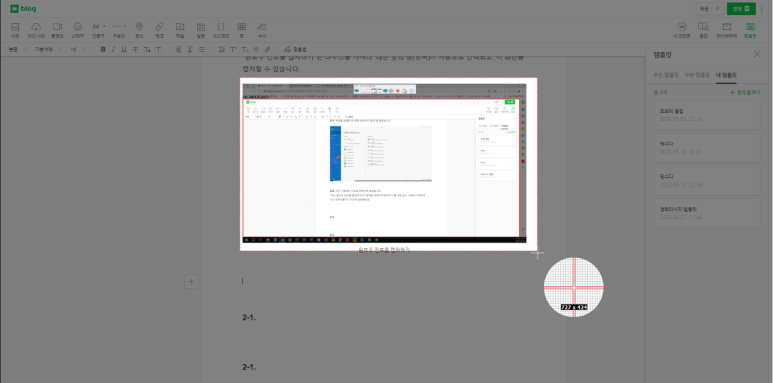Toggle bold formatting
This screenshot has height=383, width=773.
(103, 49)
